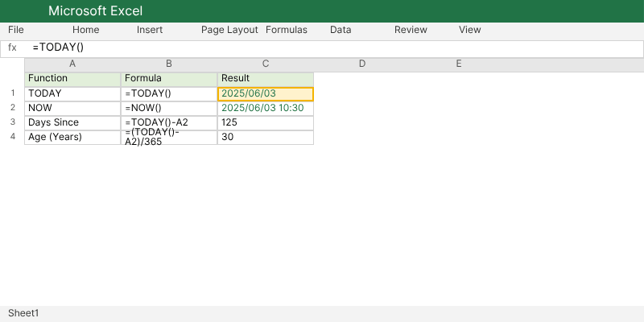Select the cell showing =TODAY()-A2
Viewport: 644px width, 322px height.
click(x=169, y=123)
